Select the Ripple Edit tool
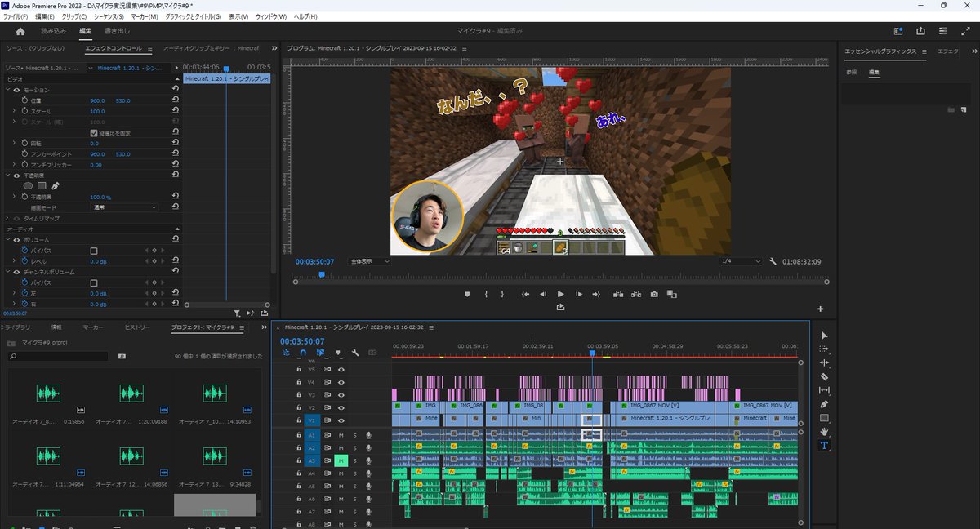The width and height of the screenshot is (980, 529). (824, 362)
